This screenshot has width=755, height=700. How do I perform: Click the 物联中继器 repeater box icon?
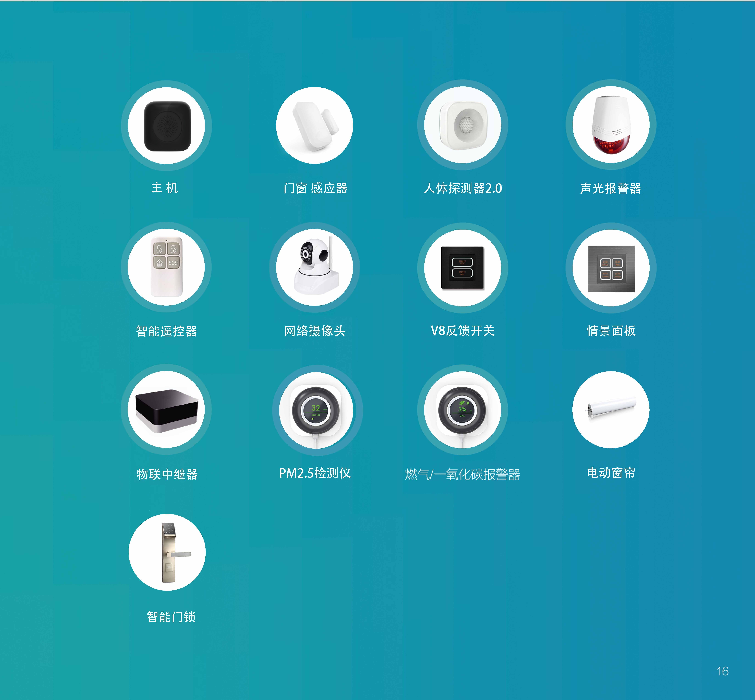pos(166,409)
